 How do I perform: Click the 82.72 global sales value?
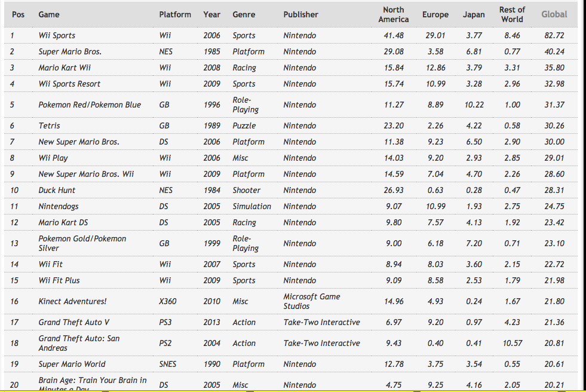tap(554, 36)
